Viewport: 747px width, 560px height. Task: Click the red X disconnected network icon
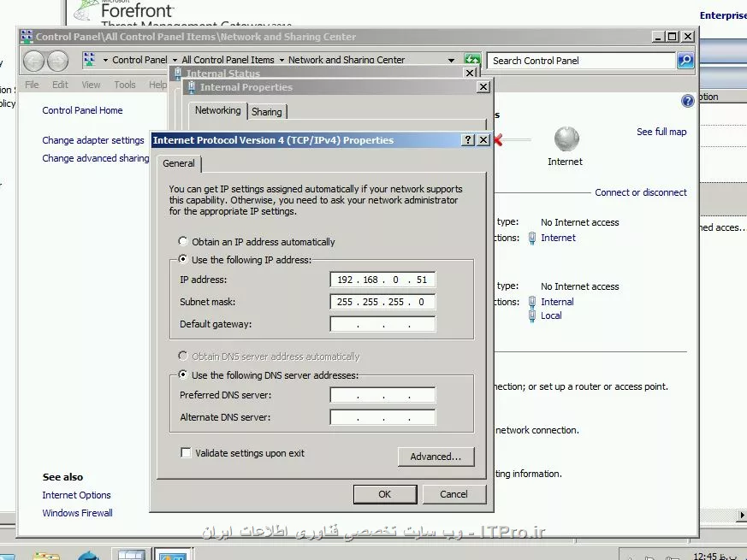[498, 139]
